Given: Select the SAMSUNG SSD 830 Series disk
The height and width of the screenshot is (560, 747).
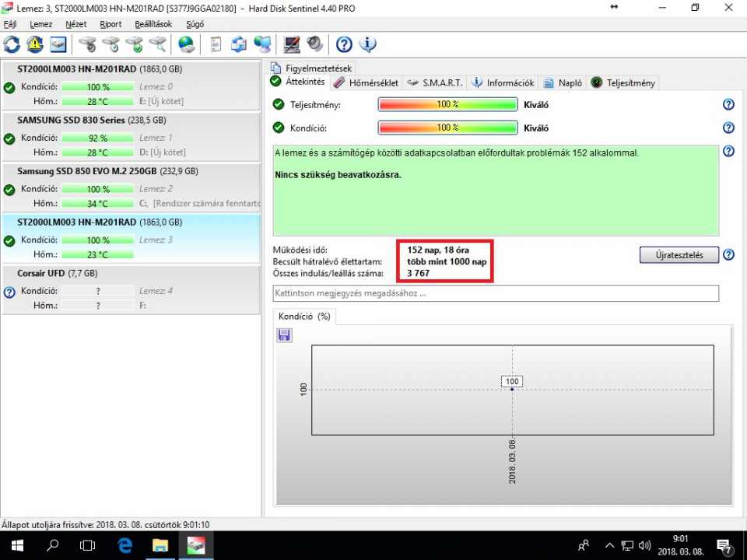Looking at the screenshot, I should [x=132, y=136].
